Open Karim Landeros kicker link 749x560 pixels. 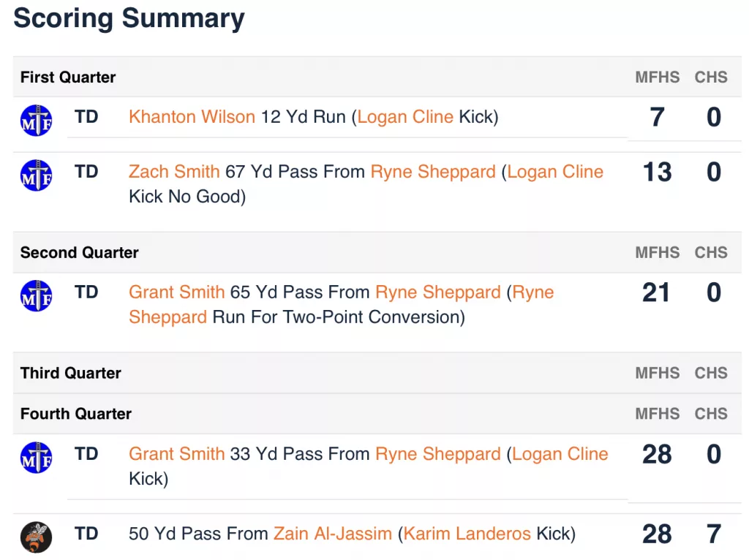pyautogui.click(x=467, y=533)
